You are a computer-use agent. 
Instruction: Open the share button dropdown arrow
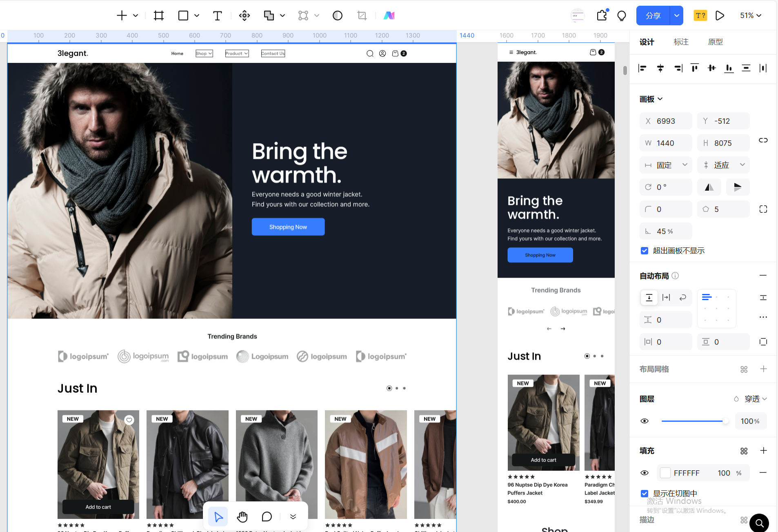(x=676, y=16)
